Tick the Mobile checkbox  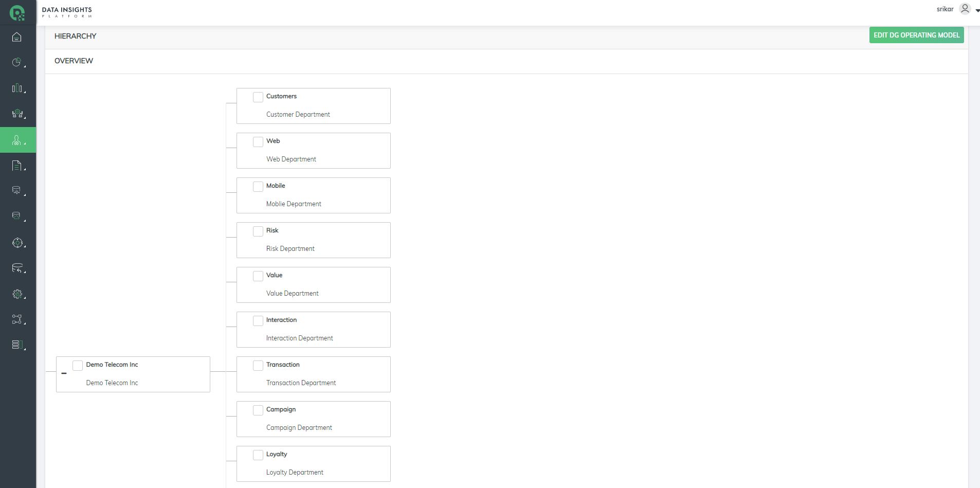pyautogui.click(x=258, y=187)
